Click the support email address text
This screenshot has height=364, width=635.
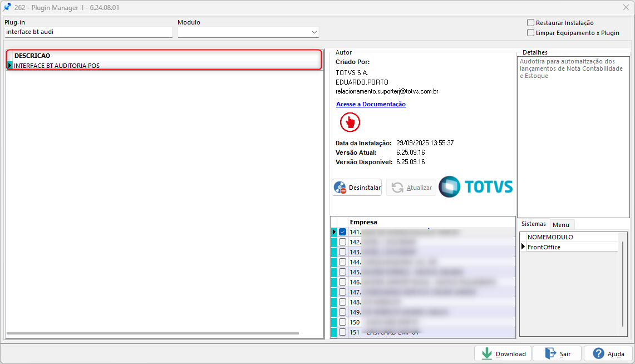click(x=387, y=91)
